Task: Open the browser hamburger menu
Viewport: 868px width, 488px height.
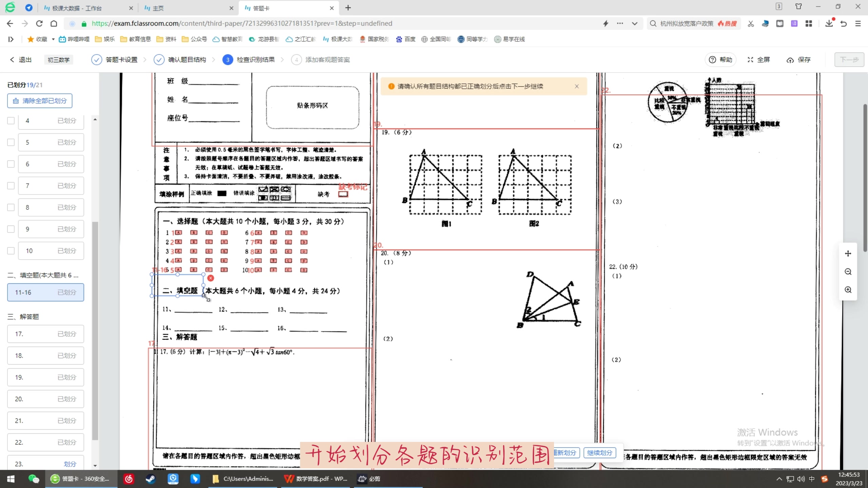Action: click(858, 23)
